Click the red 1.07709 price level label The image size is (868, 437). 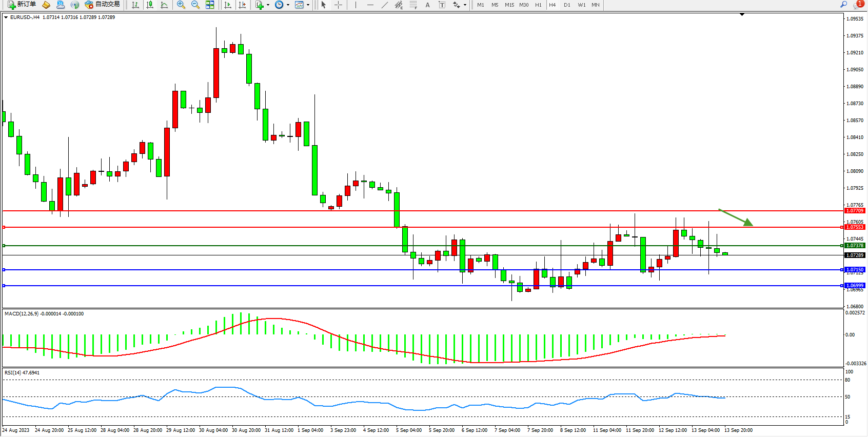[855, 211]
